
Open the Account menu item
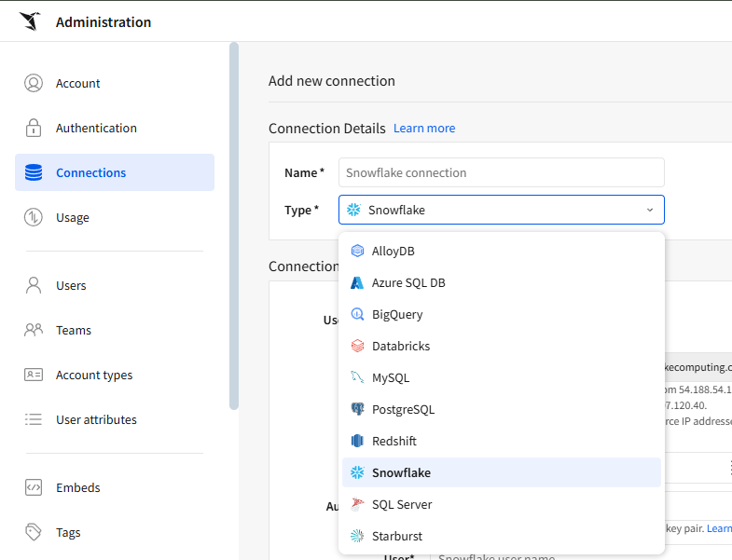tap(115, 83)
